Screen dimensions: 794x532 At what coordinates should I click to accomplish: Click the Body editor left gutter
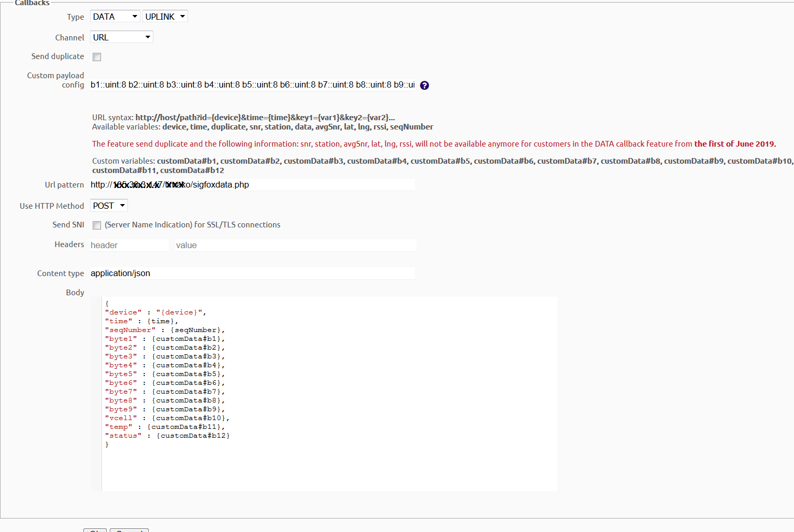(x=96, y=394)
